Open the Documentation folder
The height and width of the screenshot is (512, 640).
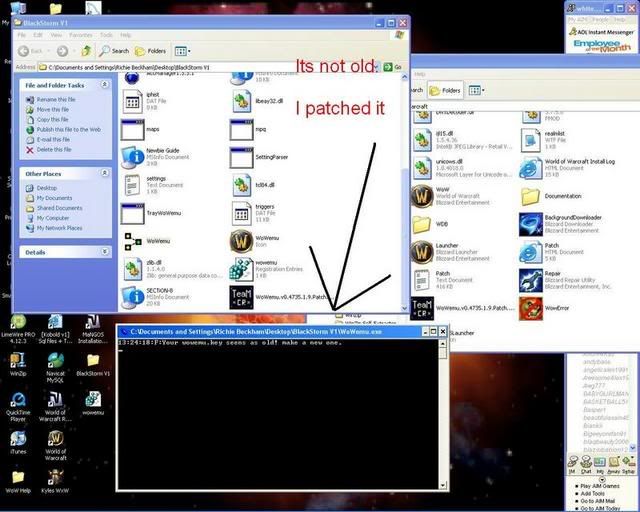pos(530,196)
